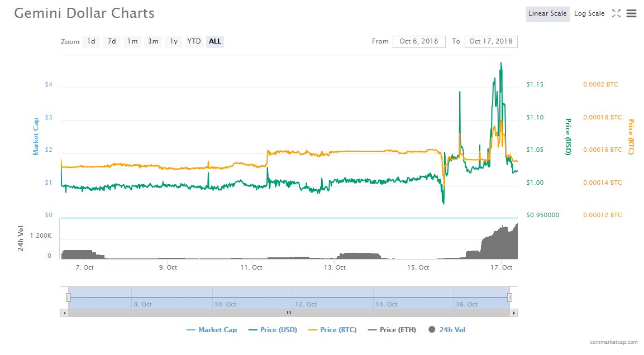This screenshot has width=644, height=355.
Task: Set zoom to 1m
Action: point(132,41)
